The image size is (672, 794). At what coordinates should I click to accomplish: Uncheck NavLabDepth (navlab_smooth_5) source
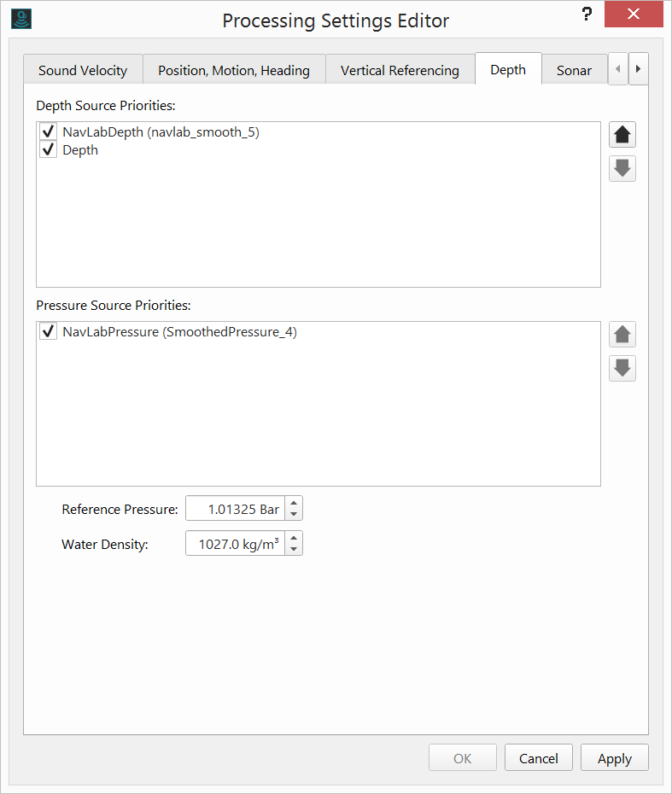(x=49, y=133)
